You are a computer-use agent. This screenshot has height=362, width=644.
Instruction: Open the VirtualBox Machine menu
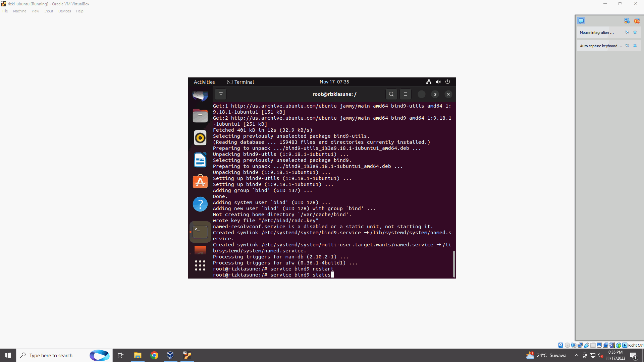[x=19, y=11]
